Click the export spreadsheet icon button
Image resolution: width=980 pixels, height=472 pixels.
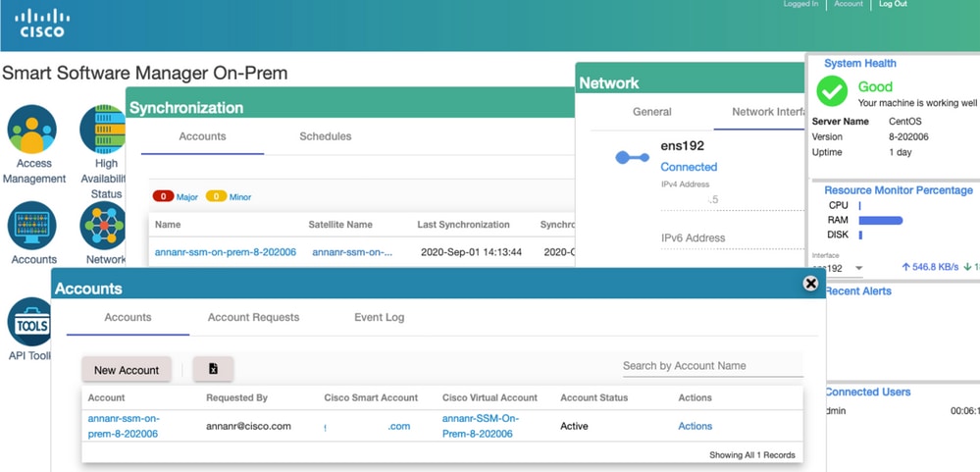click(213, 369)
